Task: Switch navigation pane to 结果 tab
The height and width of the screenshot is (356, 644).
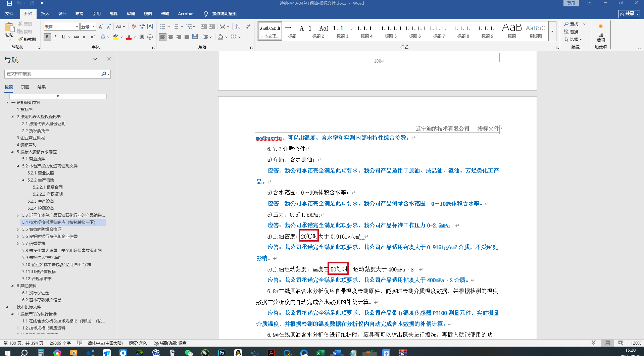Action: pyautogui.click(x=42, y=87)
